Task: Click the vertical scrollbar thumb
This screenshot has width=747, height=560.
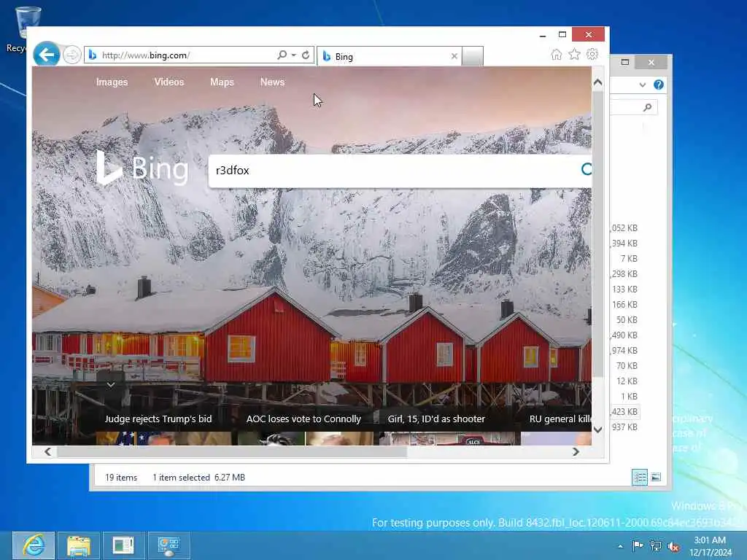Action: 598,233
